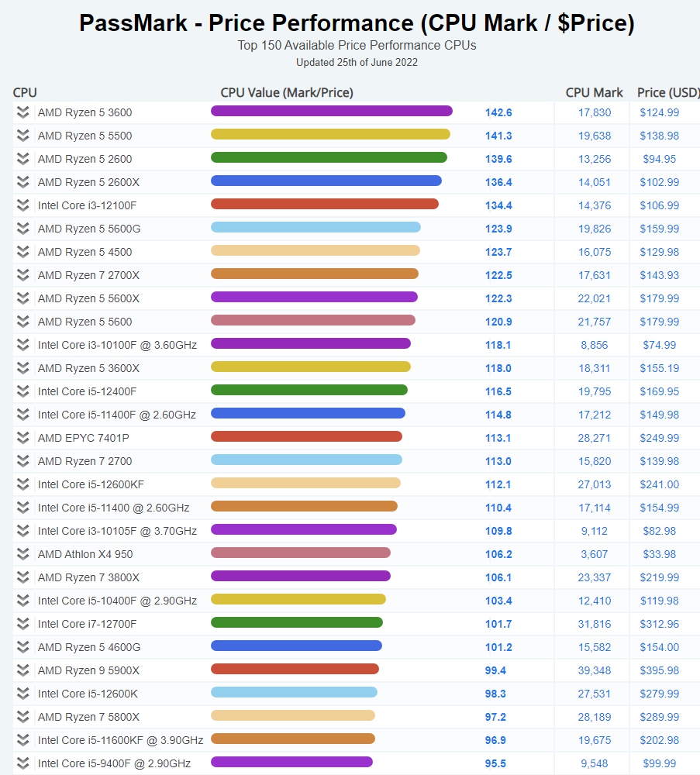Viewport: 700px width, 775px height.
Task: Expand the AMD Ryzen 5 3600 row details
Action: 22,112
